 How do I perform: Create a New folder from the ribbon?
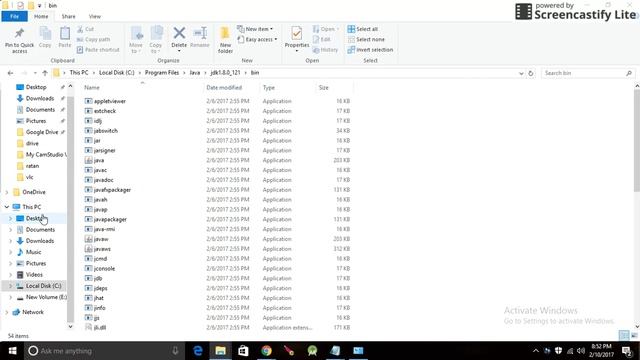[225, 40]
